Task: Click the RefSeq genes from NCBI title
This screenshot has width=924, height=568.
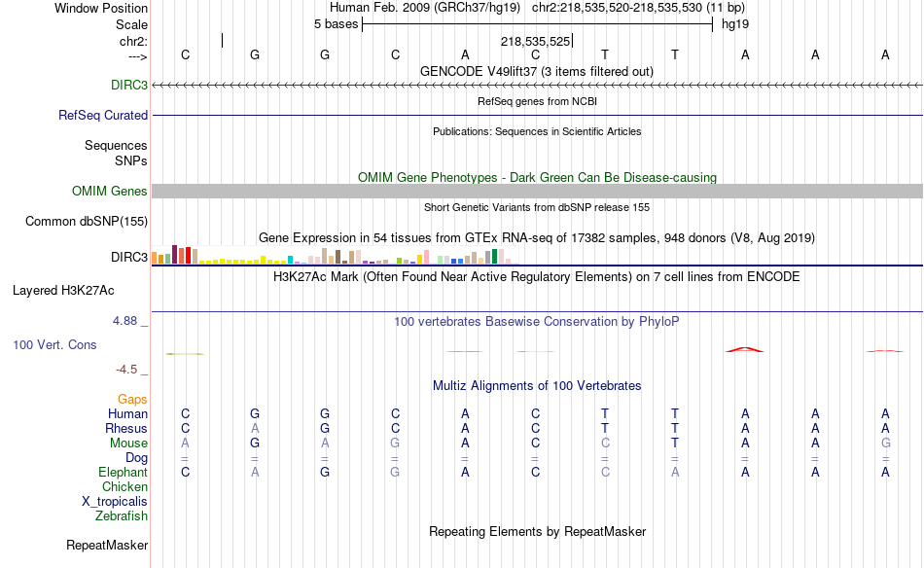Action: point(537,101)
